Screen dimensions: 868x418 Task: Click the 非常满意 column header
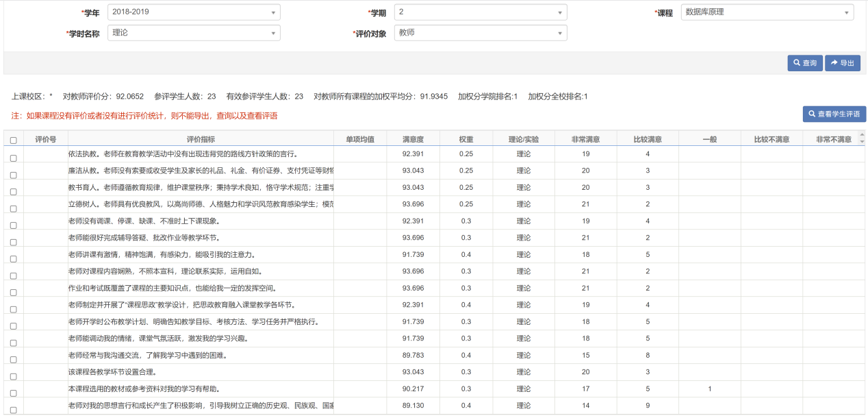coord(586,139)
